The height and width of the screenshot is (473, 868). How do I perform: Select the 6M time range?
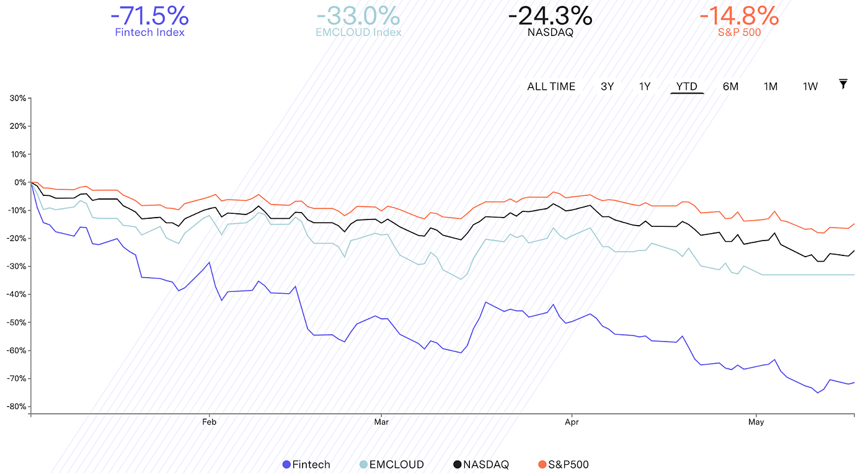pyautogui.click(x=730, y=86)
